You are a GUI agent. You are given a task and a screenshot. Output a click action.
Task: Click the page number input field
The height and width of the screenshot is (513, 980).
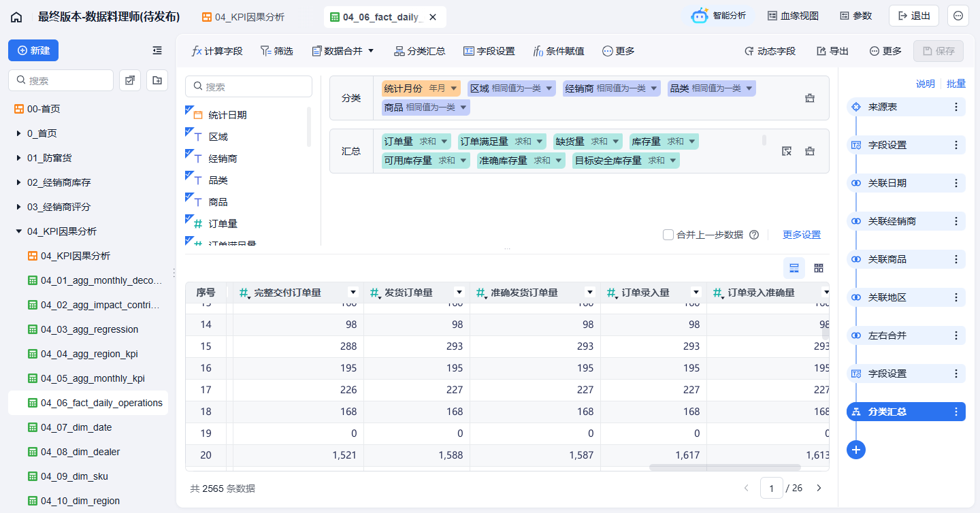pyautogui.click(x=772, y=488)
